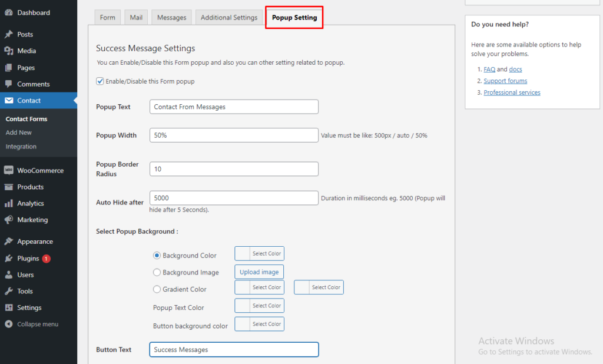
Task: Go to Additional Settings tab
Action: [229, 17]
